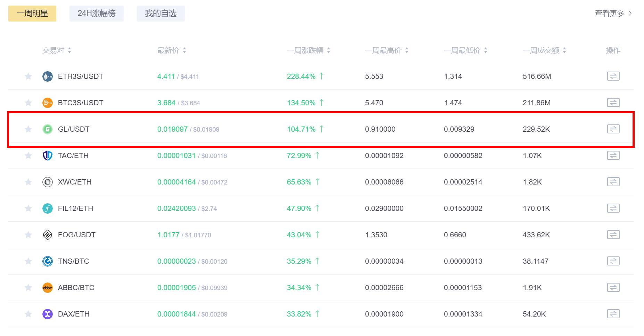
Task: Click the 104.71% weekly change value
Action: point(301,129)
